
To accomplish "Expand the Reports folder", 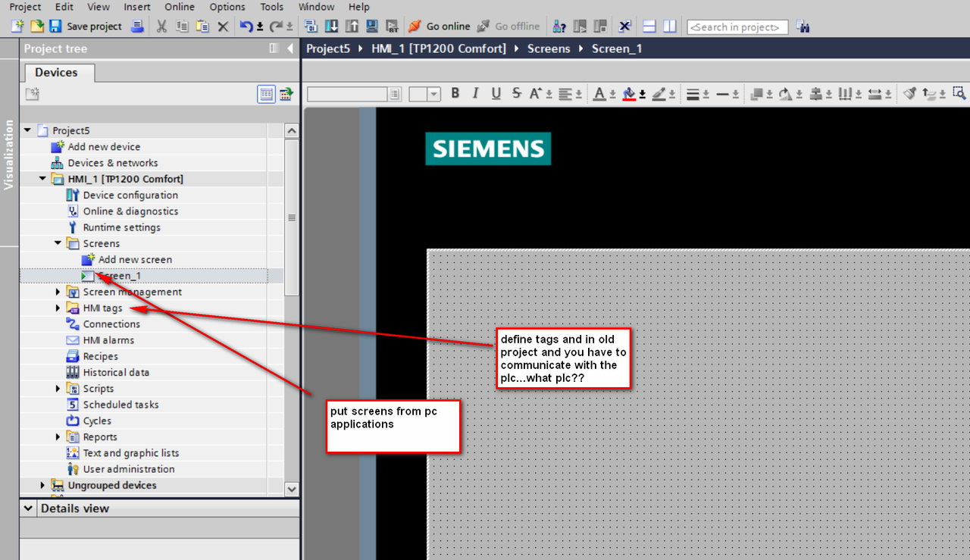I will coord(58,436).
